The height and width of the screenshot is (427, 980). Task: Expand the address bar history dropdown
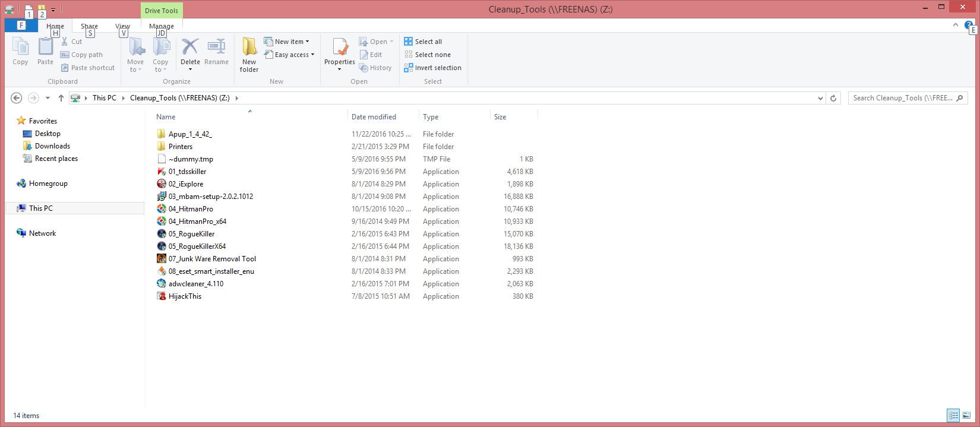point(820,98)
